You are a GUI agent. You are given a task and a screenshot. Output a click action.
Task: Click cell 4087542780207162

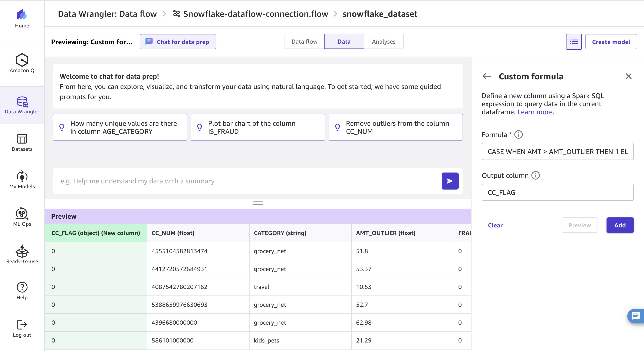[x=198, y=287]
